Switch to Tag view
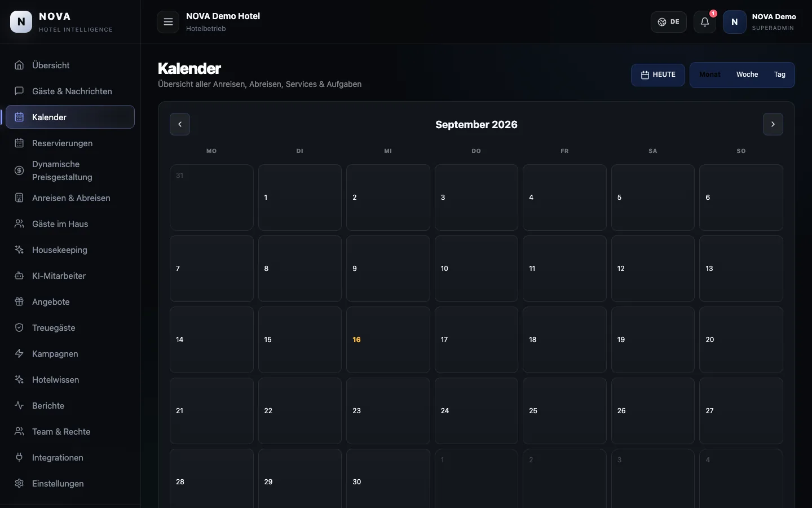The image size is (812, 508). [x=780, y=75]
